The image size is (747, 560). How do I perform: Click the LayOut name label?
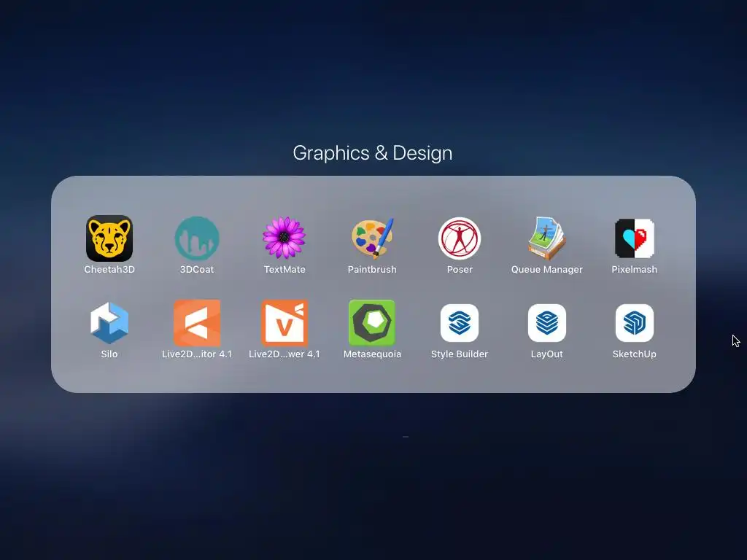[x=547, y=354]
